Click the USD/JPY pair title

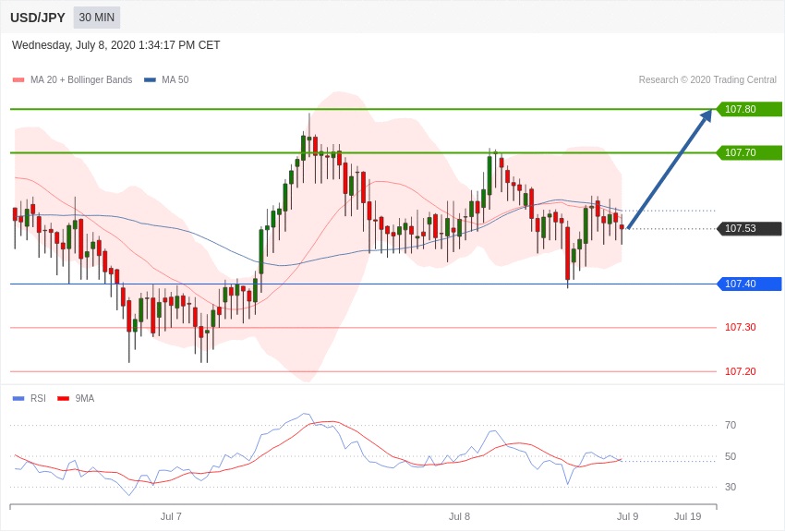pyautogui.click(x=38, y=18)
